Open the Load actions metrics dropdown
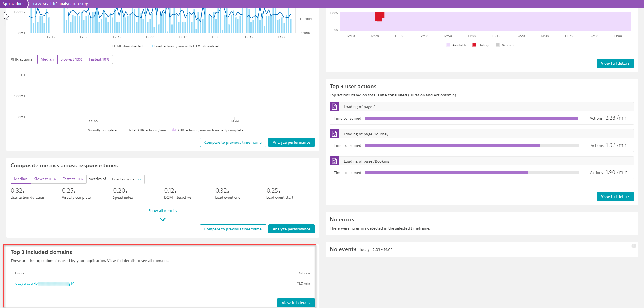Screen dimensions: 644x308 click(127, 179)
